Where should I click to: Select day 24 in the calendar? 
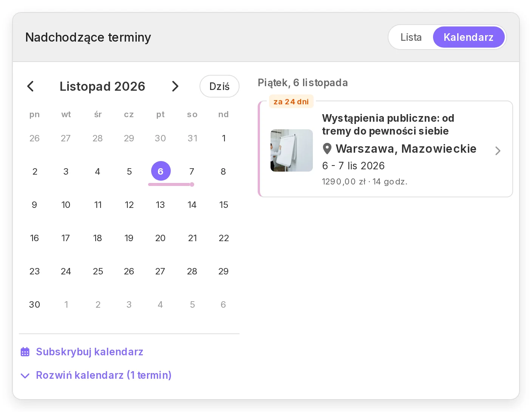pyautogui.click(x=66, y=271)
